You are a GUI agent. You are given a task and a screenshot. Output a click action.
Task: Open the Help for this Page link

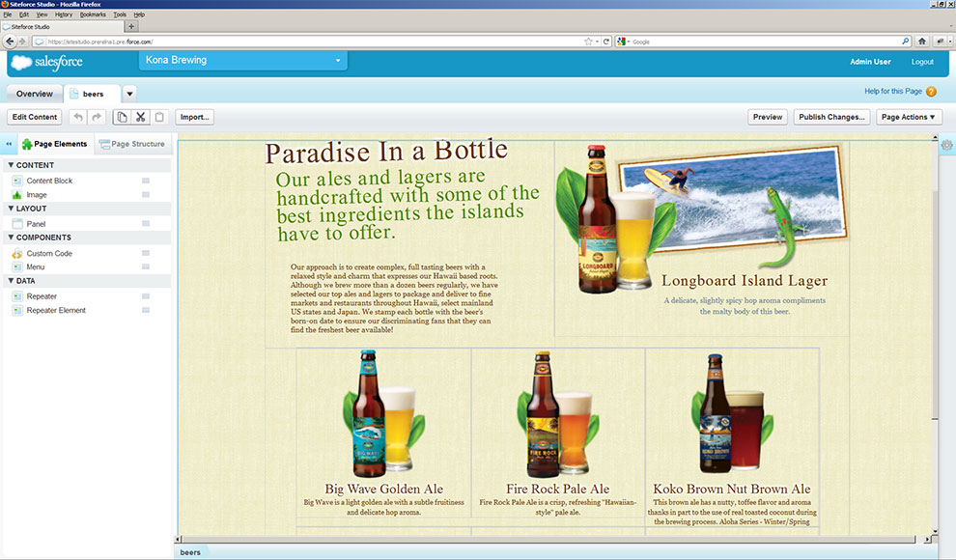(x=892, y=92)
